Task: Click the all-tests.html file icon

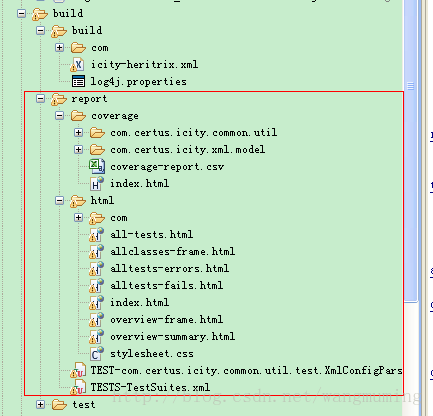Action: 96,235
